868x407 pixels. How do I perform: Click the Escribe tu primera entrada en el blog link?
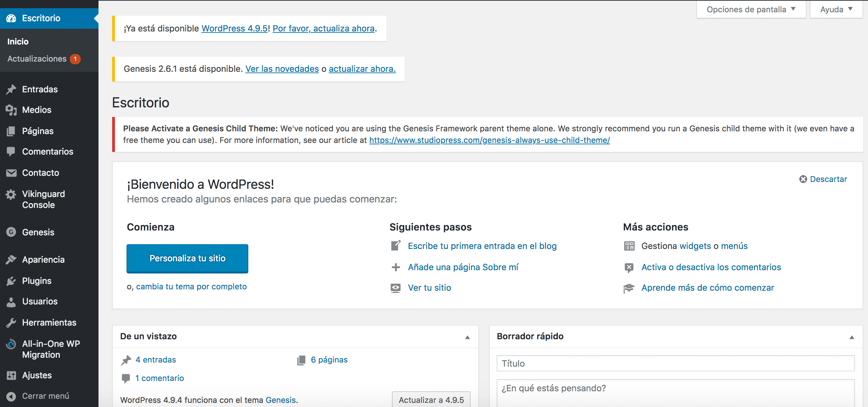click(x=482, y=246)
